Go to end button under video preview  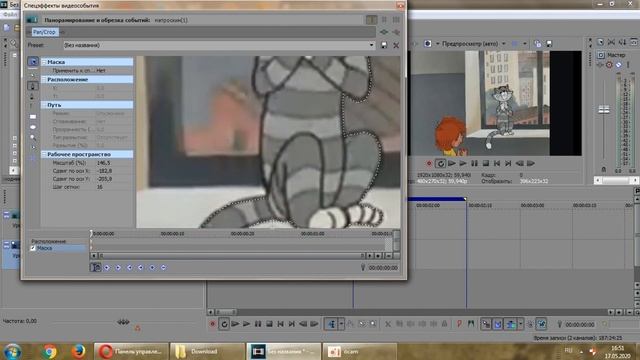coord(508,163)
